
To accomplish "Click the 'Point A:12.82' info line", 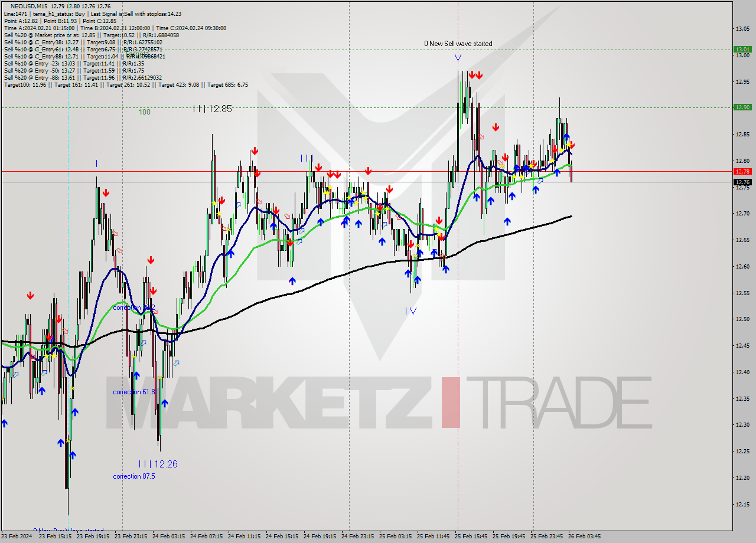I will click(19, 21).
